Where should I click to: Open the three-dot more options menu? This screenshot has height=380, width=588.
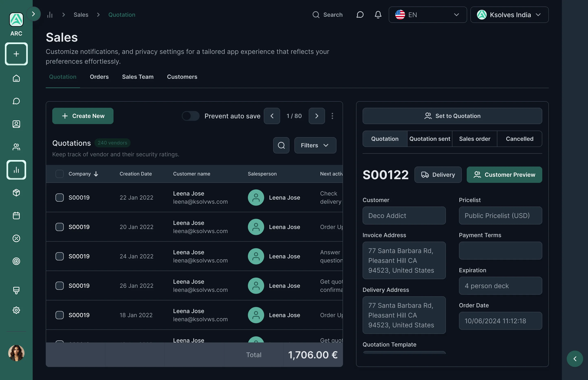pyautogui.click(x=332, y=116)
